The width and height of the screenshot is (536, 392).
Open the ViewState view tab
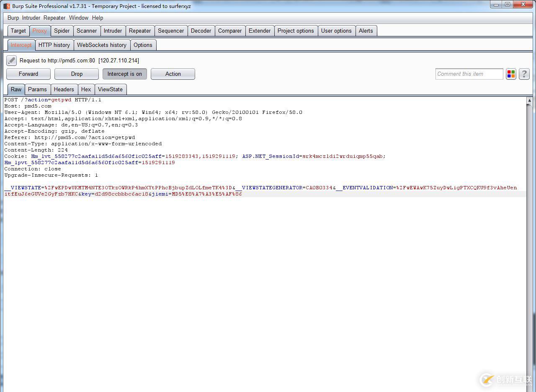(111, 90)
